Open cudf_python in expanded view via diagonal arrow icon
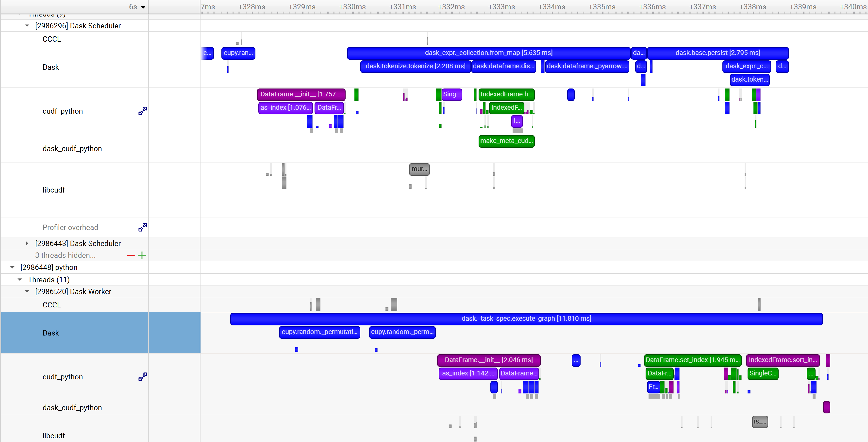The image size is (868, 442). tap(143, 111)
